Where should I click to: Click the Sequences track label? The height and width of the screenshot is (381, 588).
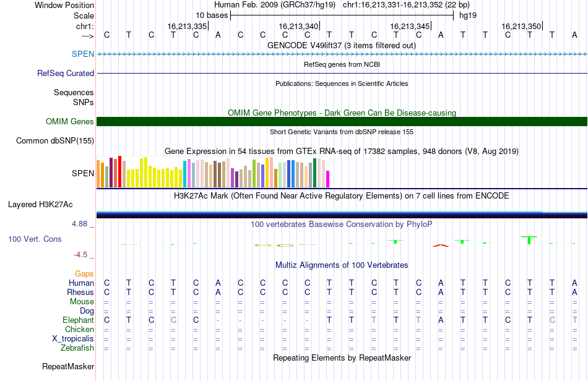pyautogui.click(x=74, y=92)
